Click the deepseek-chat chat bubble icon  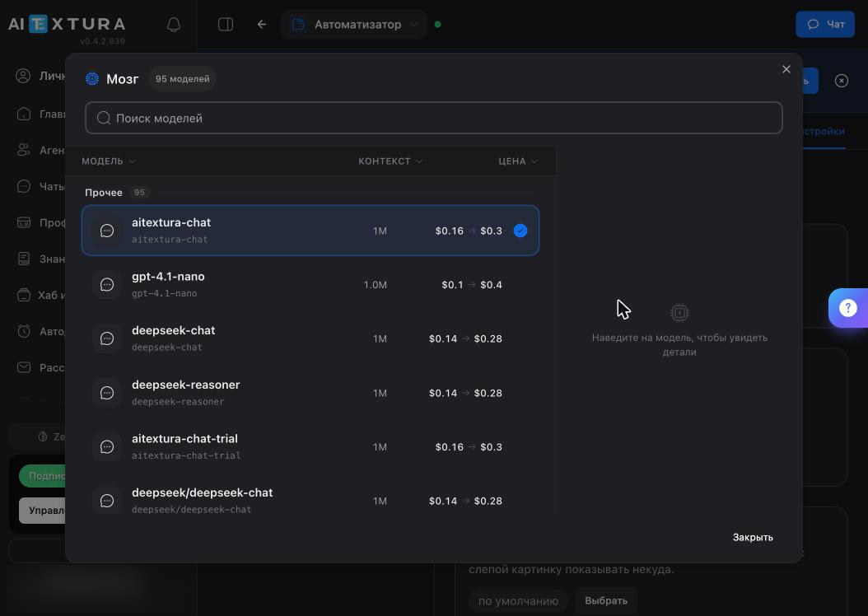click(x=107, y=338)
